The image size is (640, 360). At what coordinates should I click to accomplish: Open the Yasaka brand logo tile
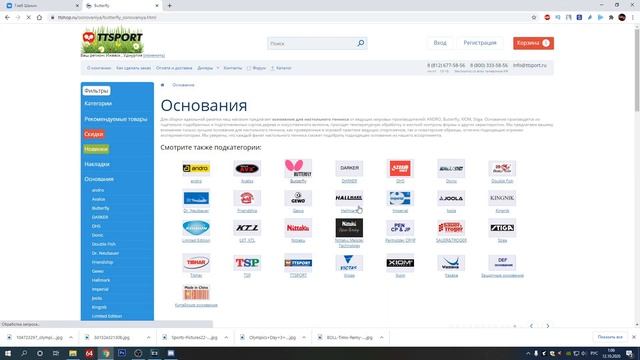pos(451,262)
